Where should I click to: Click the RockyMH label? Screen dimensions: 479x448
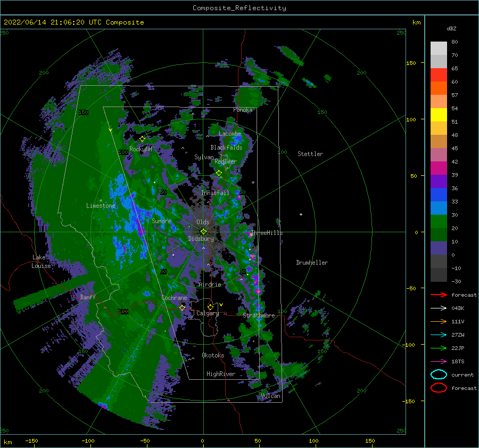coord(141,149)
